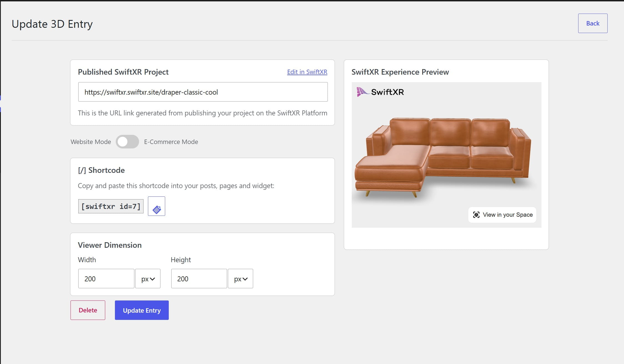The width and height of the screenshot is (624, 364).
Task: Click the Shortcode section heading
Action: (101, 170)
